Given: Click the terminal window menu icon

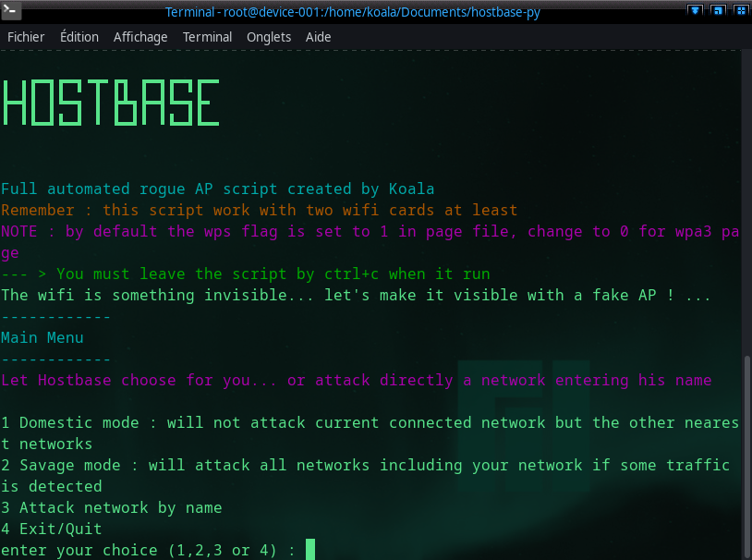Looking at the screenshot, I should 9,11.
